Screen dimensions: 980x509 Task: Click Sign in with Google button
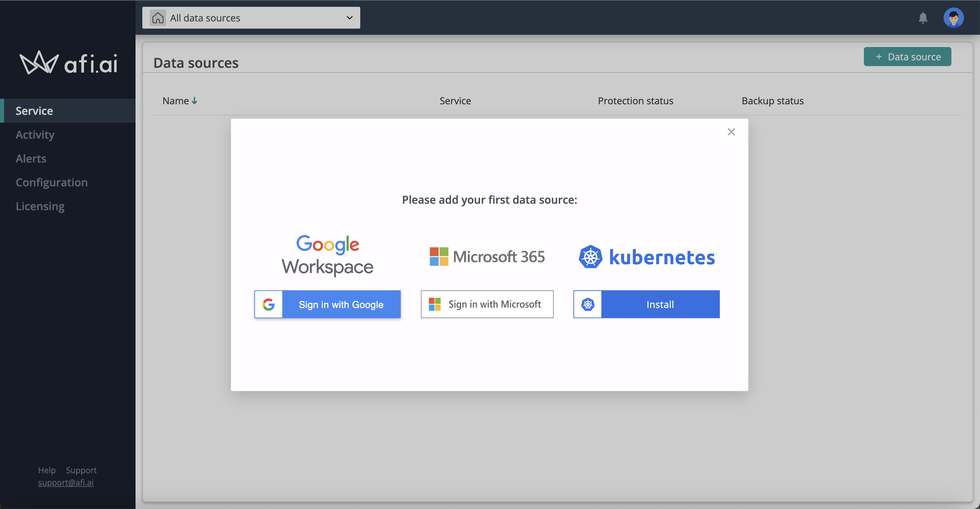328,304
